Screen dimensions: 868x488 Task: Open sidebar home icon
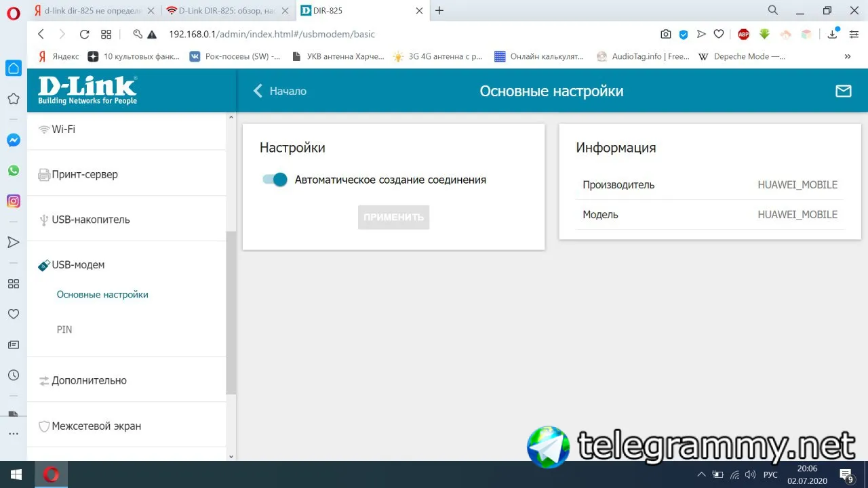(x=14, y=68)
